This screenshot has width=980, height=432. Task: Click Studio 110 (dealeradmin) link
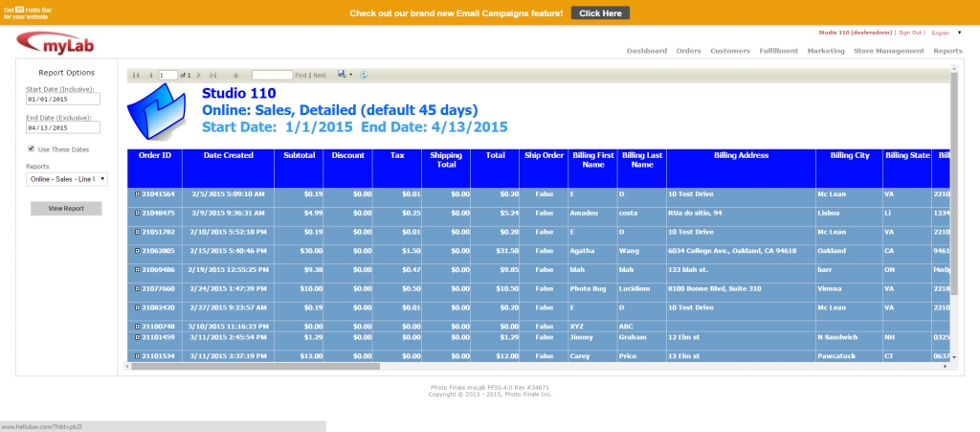856,33
